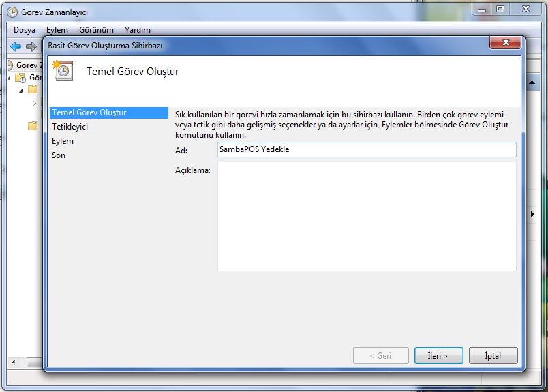Screen dimensions: 548x392
Task: Expand the collapsed child tree node
Action: [x=35, y=104]
